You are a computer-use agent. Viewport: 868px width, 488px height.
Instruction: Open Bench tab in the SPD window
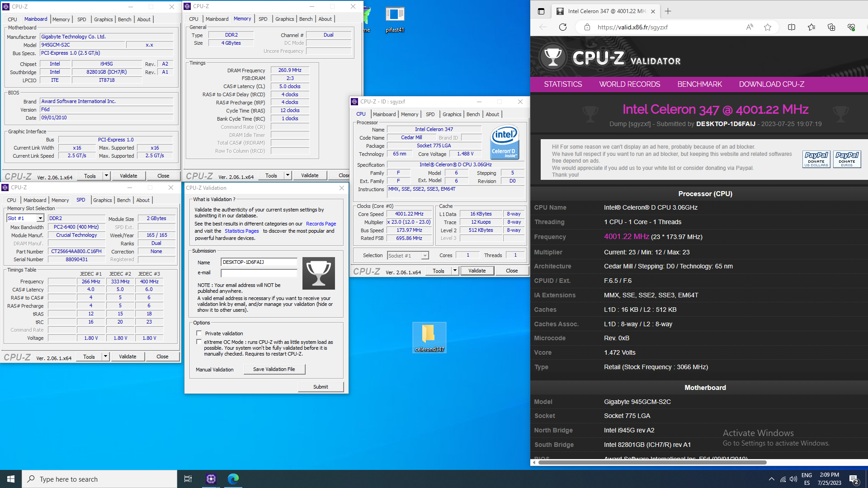123,200
